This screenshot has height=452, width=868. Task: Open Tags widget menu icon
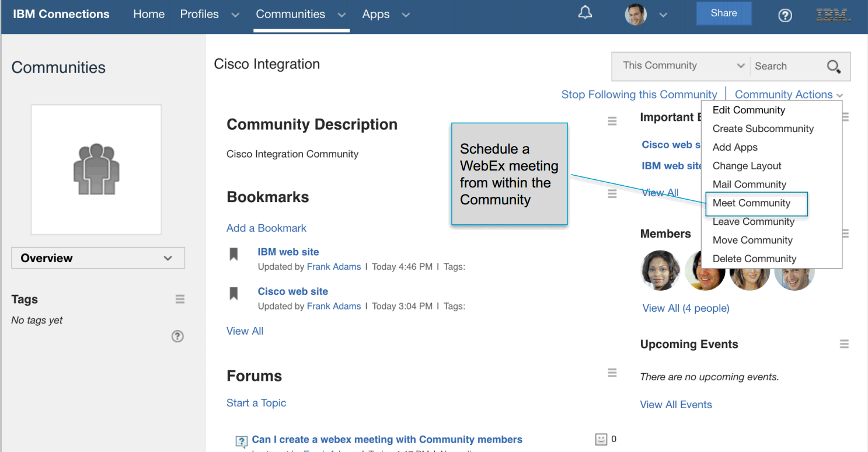point(180,299)
